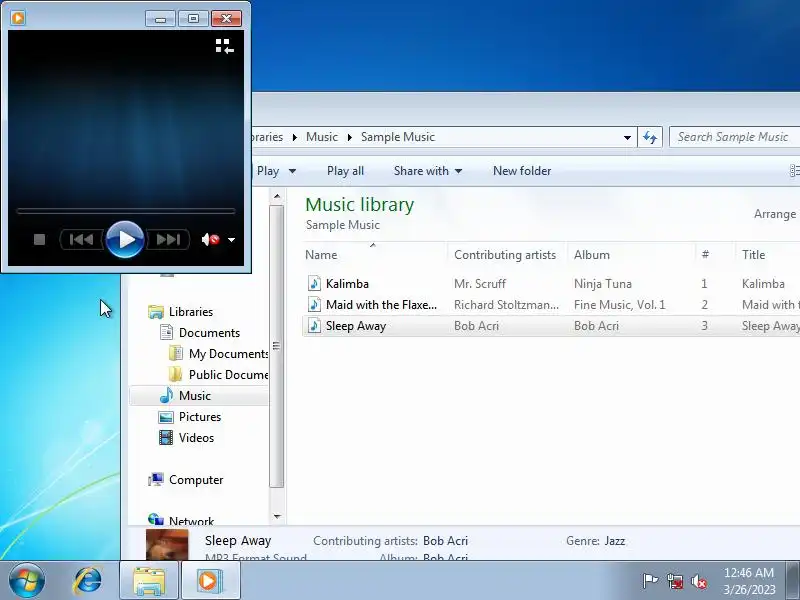Open the Windows Start menu
800x600 pixels.
tap(27, 580)
